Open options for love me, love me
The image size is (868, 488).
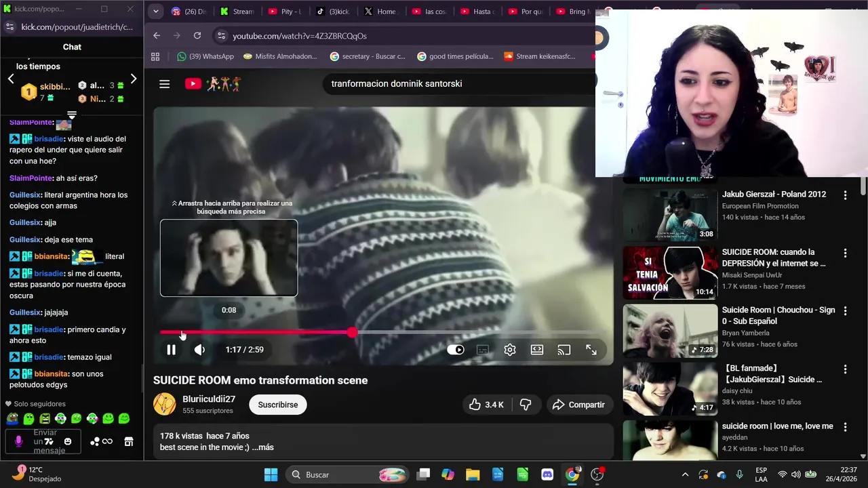[x=845, y=427]
